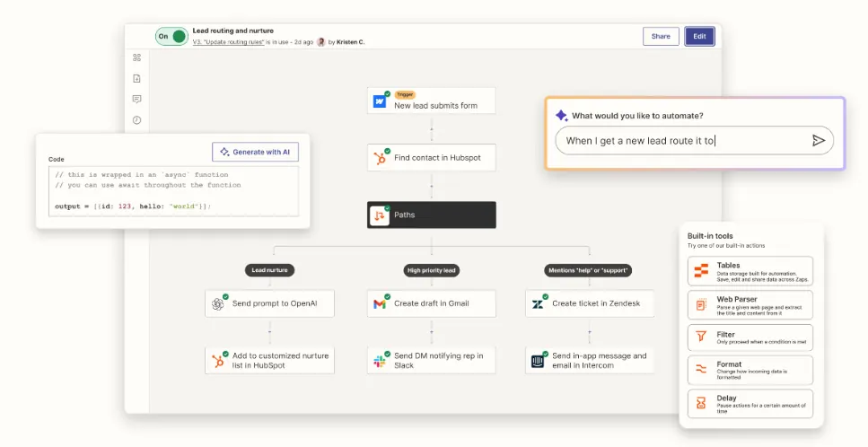868x447 pixels.
Task: Click the Slack icon on the DM step
Action: (380, 362)
